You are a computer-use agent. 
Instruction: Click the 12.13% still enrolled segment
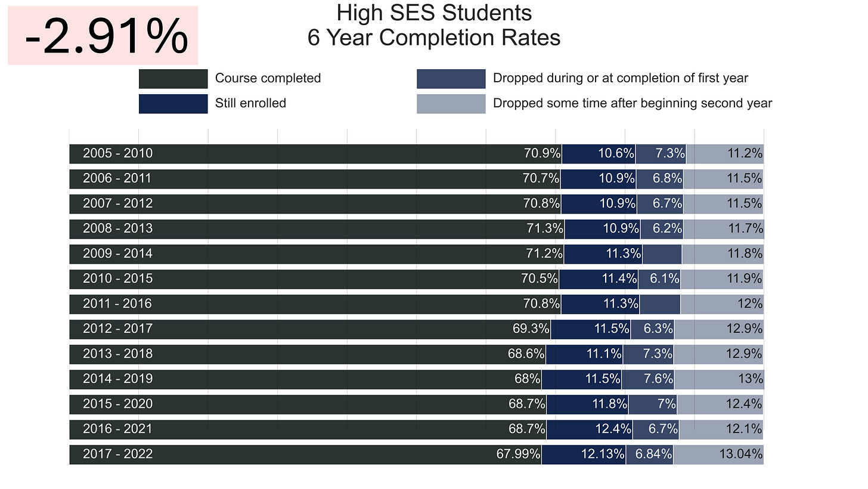click(x=584, y=454)
